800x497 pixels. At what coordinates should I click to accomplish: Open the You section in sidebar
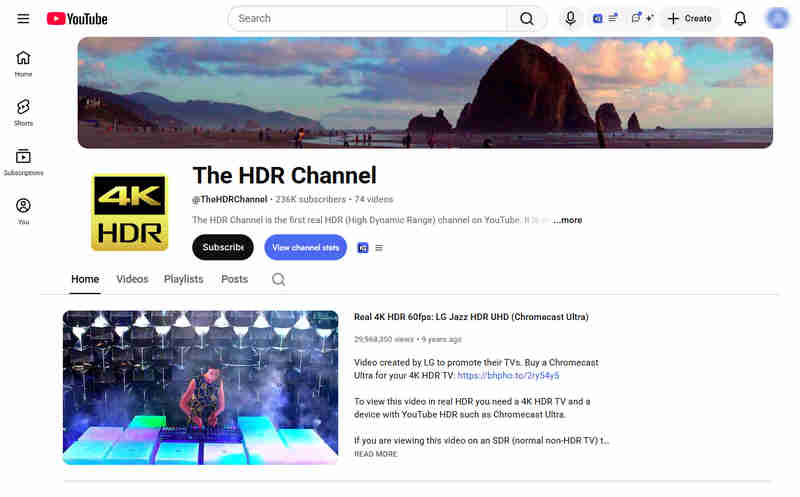coord(23,211)
